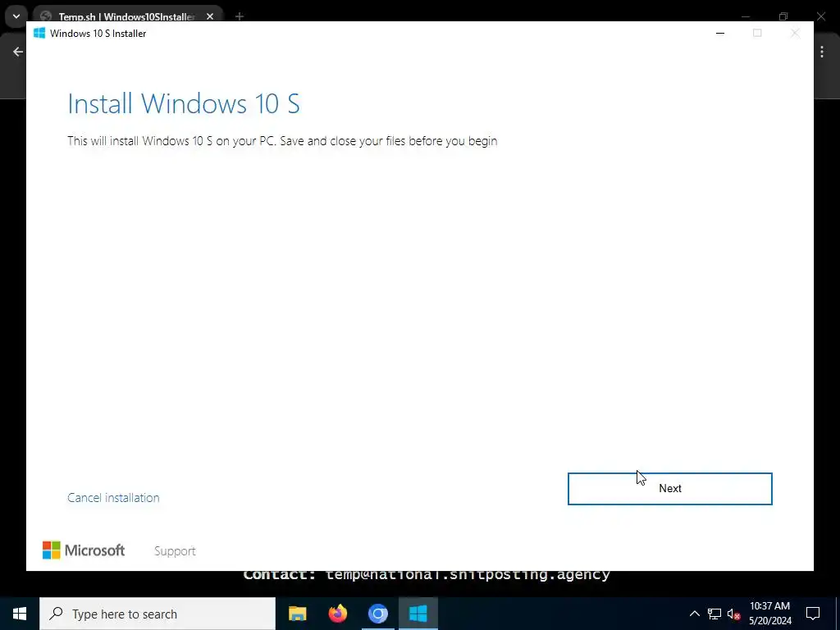The height and width of the screenshot is (630, 840).
Task: Focus the taskbar search box
Action: 157,614
